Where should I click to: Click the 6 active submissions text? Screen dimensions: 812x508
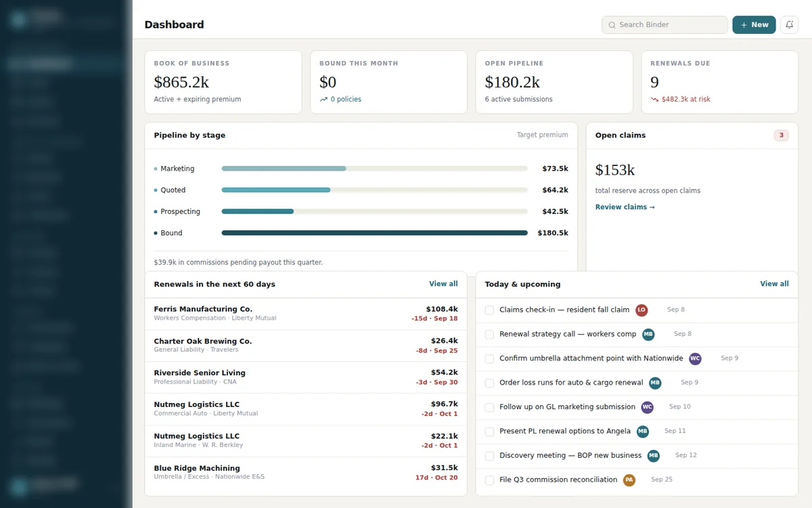tap(519, 100)
